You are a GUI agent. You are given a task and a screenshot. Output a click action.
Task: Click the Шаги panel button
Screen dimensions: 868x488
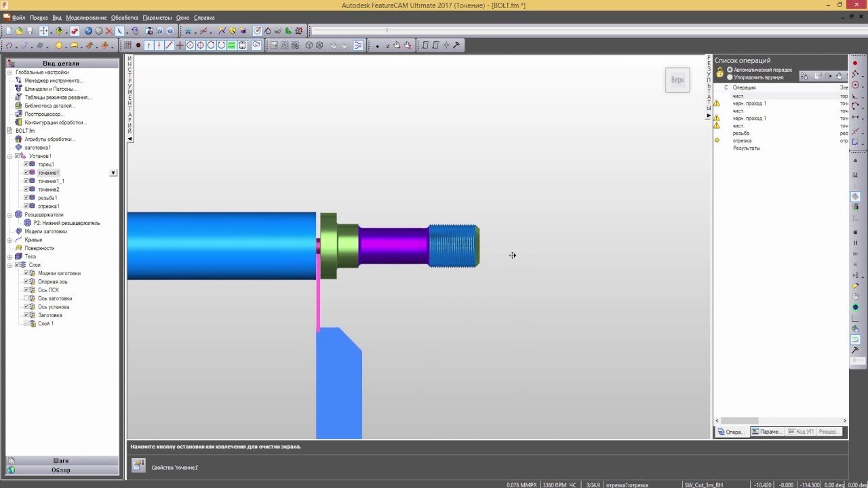click(61, 460)
